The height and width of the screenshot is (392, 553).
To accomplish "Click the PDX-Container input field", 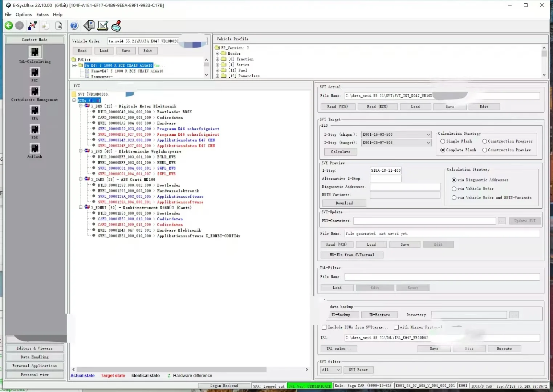I will 425,221.
